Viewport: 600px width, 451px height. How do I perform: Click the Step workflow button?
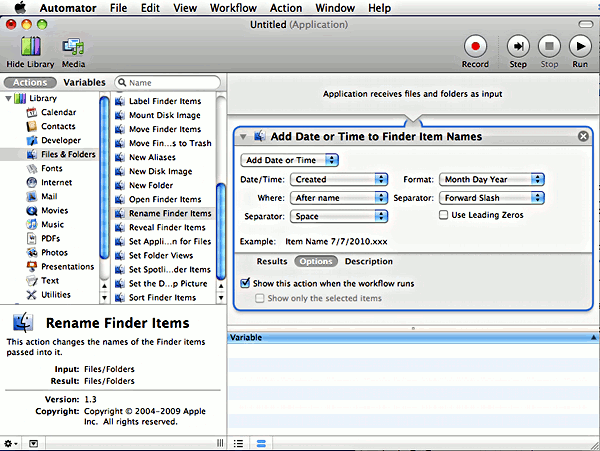click(518, 46)
